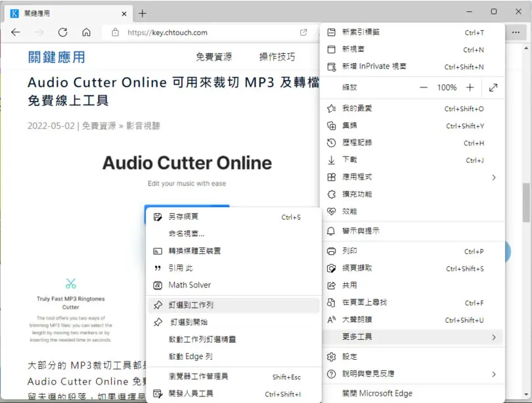Select 命名視窗... in the submenu
This screenshot has height=403, width=532.
(x=234, y=233)
